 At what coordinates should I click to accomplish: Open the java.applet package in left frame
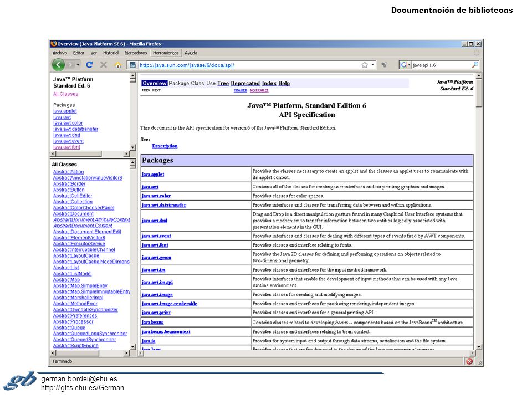coord(65,111)
